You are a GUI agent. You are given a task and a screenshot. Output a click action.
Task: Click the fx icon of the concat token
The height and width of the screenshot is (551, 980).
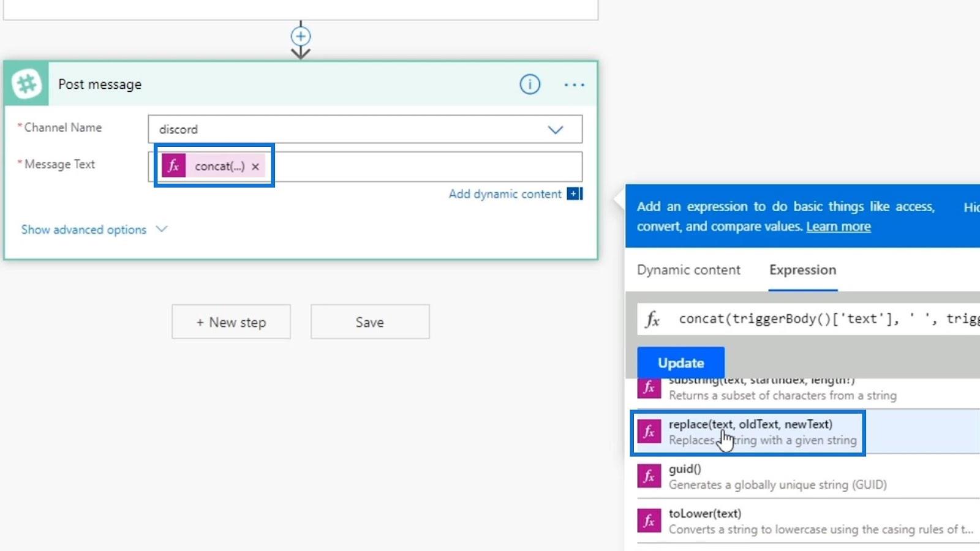tap(173, 166)
